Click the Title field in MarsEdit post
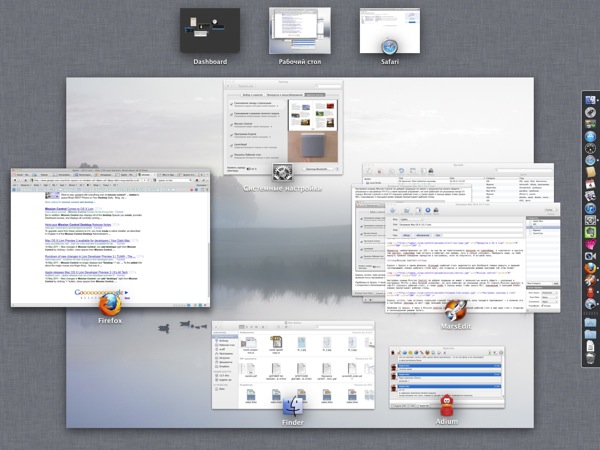The height and width of the screenshot is (450, 600). pyautogui.click(x=461, y=225)
